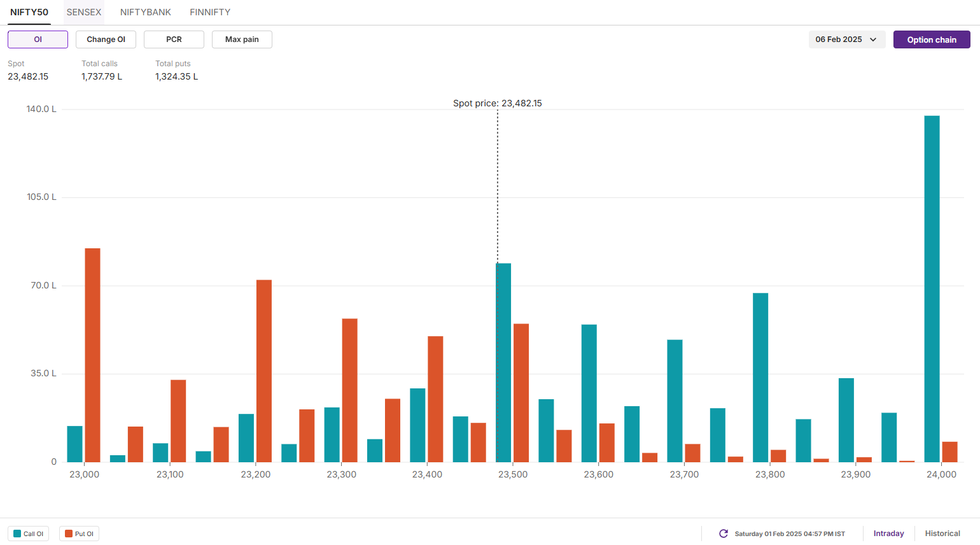
Task: Switch to the NIFTY50 tab
Action: [x=29, y=12]
